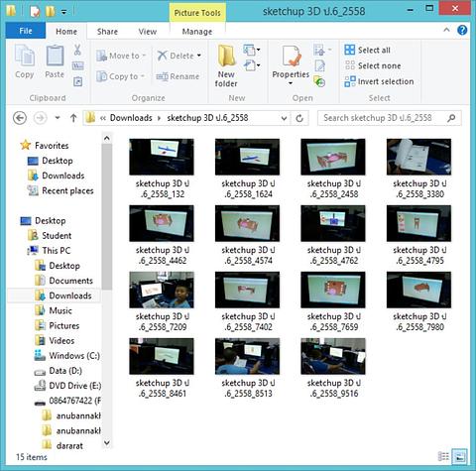The height and width of the screenshot is (471, 476).
Task: Open the recent locations dropdown arrow
Action: click(58, 118)
